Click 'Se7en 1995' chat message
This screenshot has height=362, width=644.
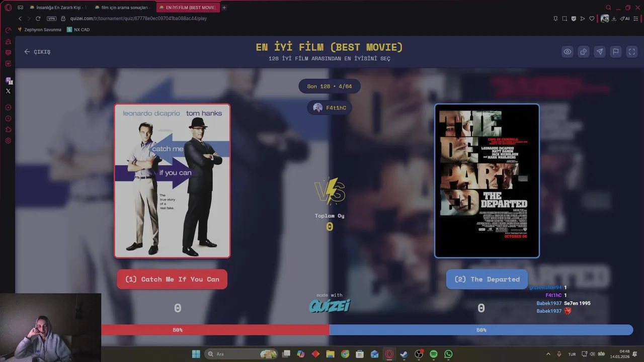tap(577, 303)
